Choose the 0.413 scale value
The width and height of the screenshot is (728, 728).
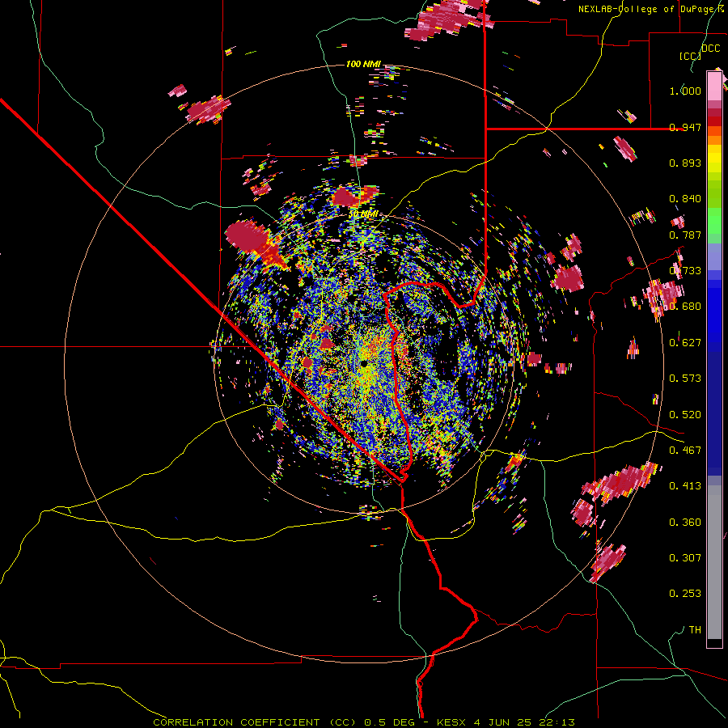[x=685, y=486]
